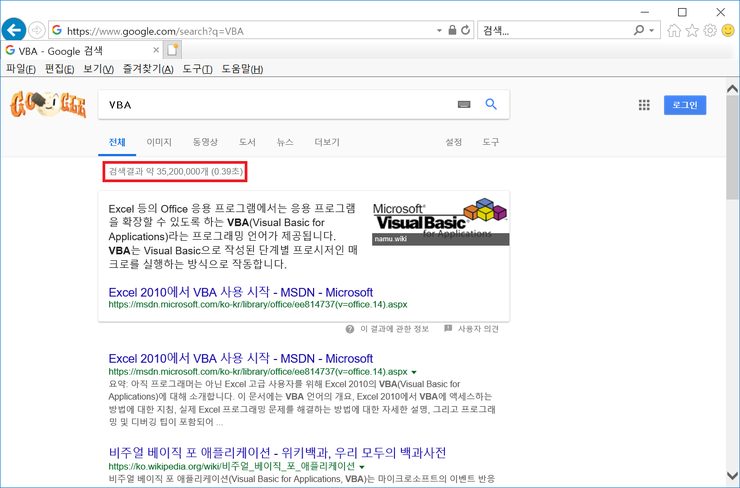This screenshot has height=488, width=740.
Task: Expand the address bar dropdown arrow
Action: (439, 31)
